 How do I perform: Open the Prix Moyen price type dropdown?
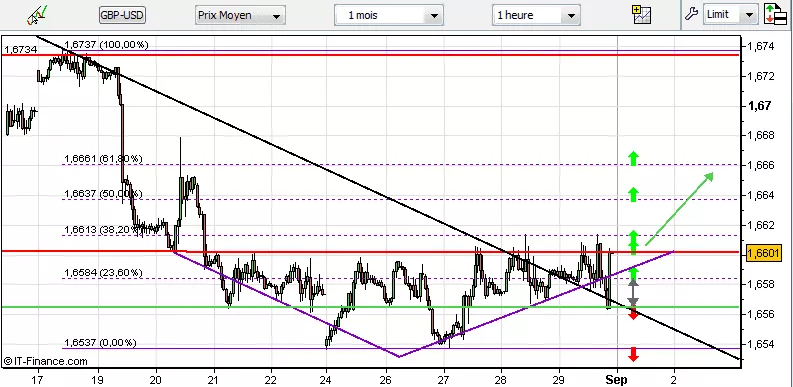coord(240,15)
